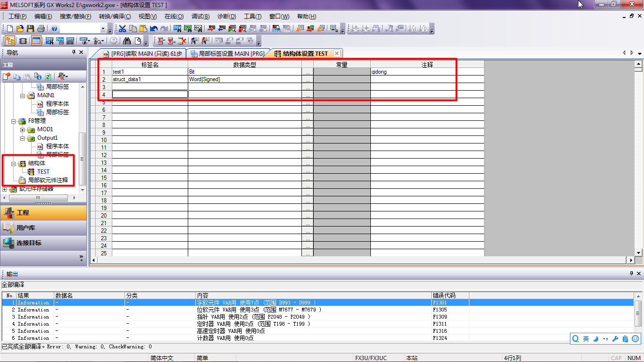Select the TEST structure in the tree

(43, 172)
